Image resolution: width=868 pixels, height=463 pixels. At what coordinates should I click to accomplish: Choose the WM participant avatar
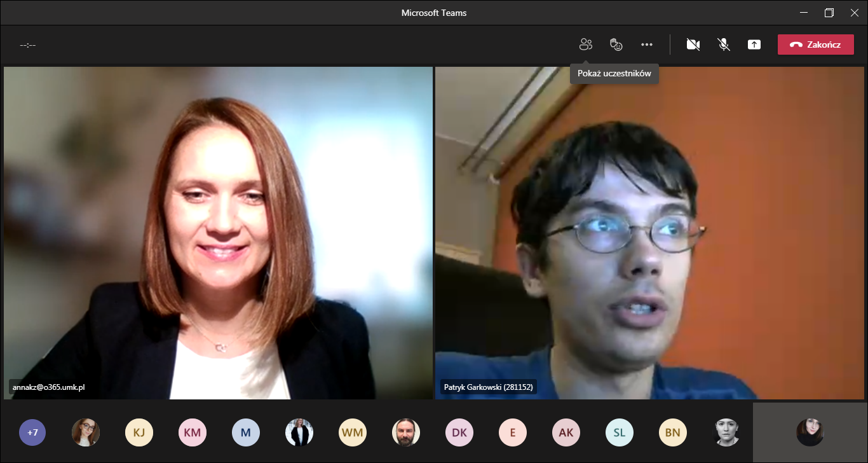(x=353, y=432)
